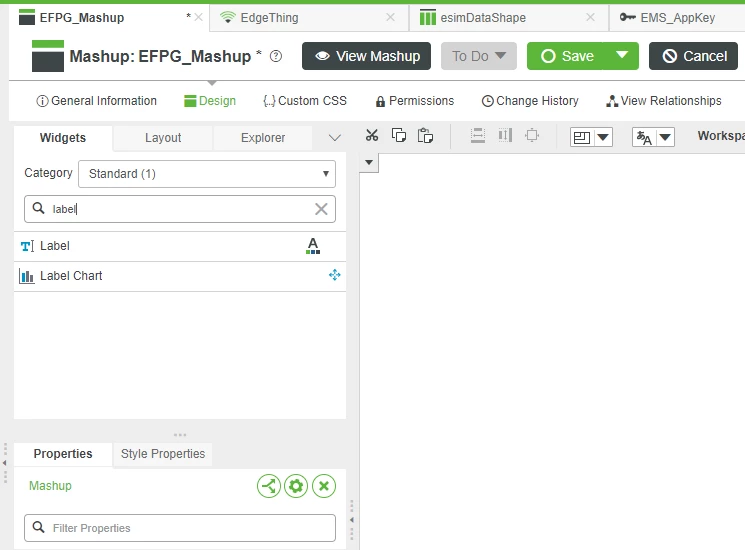Click the Paste clipboard icon in toolbar
The height and width of the screenshot is (550, 745).
point(425,136)
